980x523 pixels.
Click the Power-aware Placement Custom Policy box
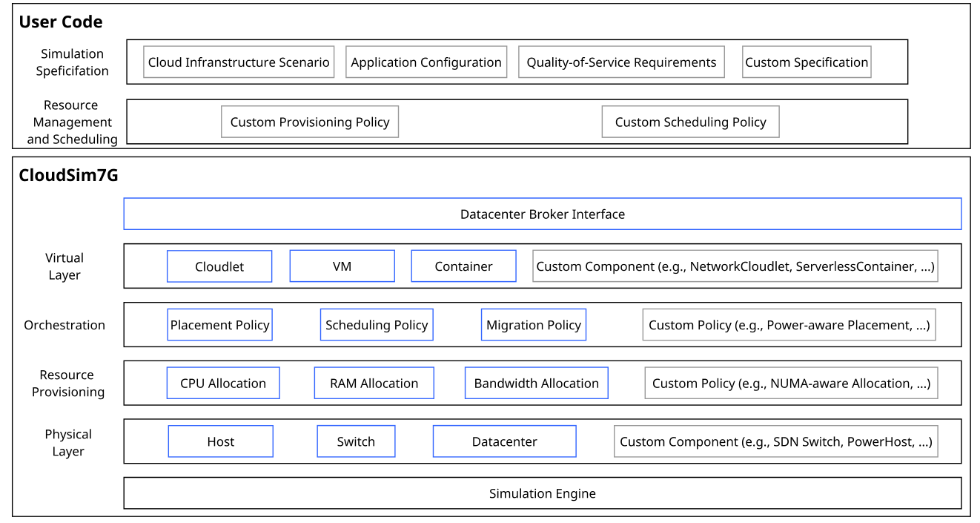click(789, 325)
